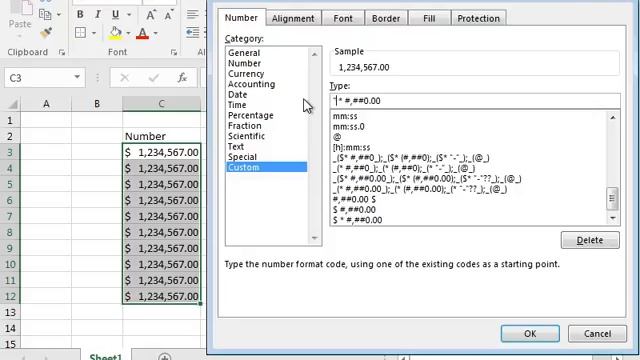This screenshot has height=360, width=640.
Task: Click the Sheet1 tab
Action: (105, 356)
